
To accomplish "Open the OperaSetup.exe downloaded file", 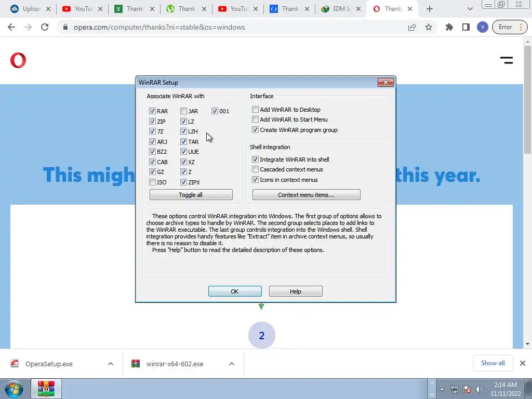I will point(49,364).
